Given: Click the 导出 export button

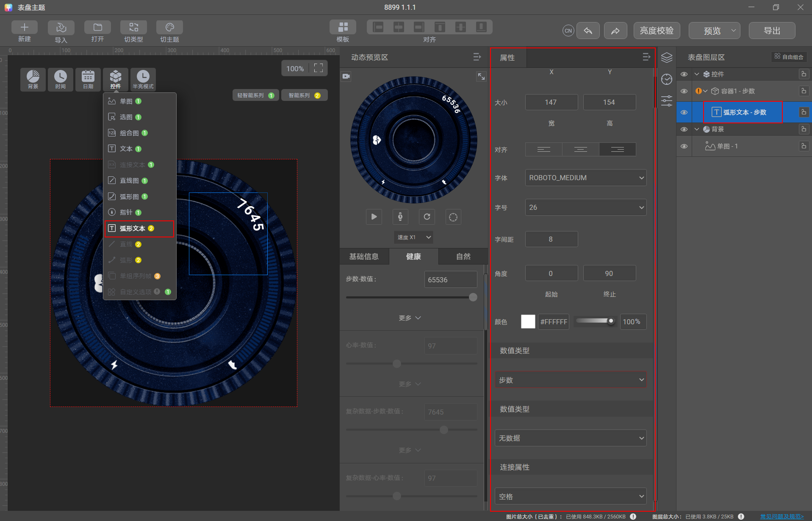Looking at the screenshot, I should (x=772, y=31).
